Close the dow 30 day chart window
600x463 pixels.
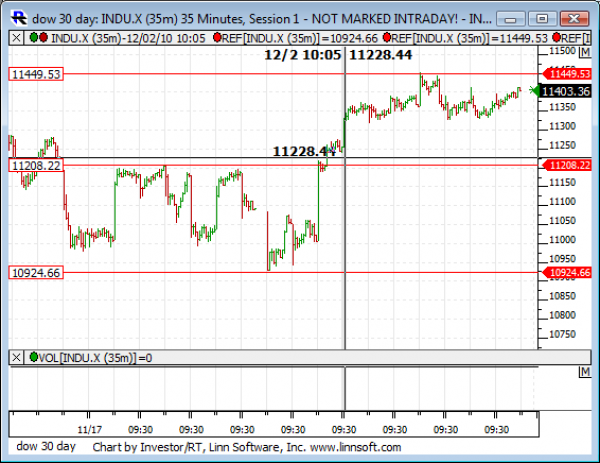[x=574, y=18]
